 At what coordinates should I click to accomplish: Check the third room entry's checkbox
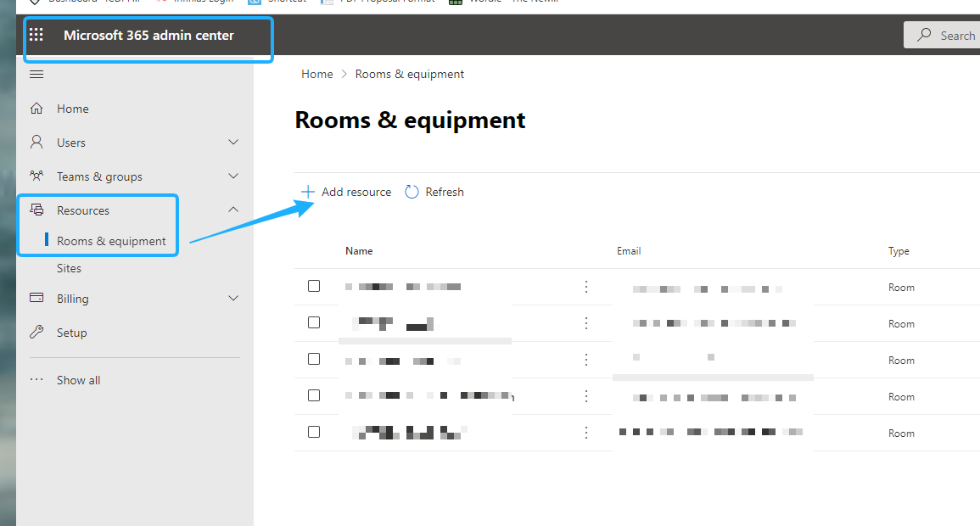[x=314, y=359]
